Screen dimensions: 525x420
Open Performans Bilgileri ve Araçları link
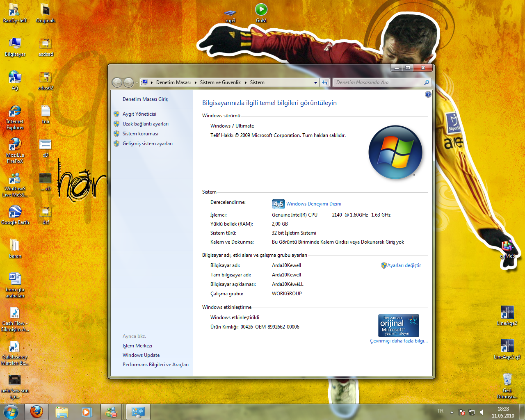[155, 365]
